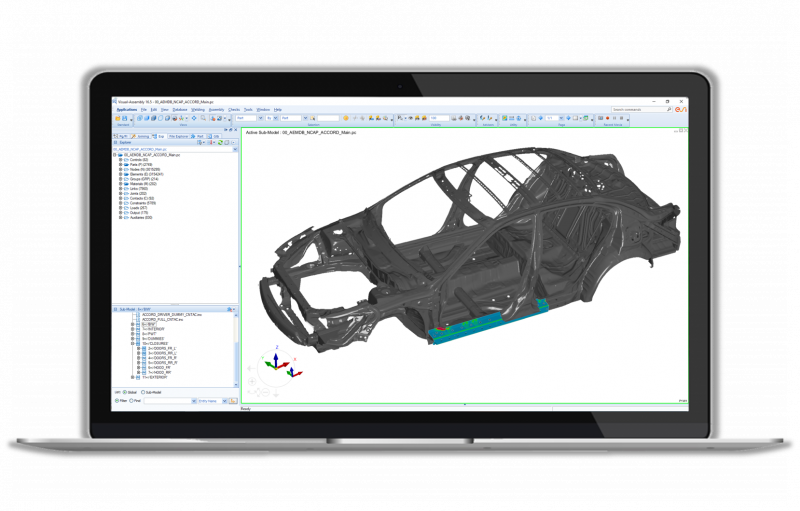This screenshot has height=511, width=800.
Task: Select the Filter radio button
Action: [x=117, y=401]
